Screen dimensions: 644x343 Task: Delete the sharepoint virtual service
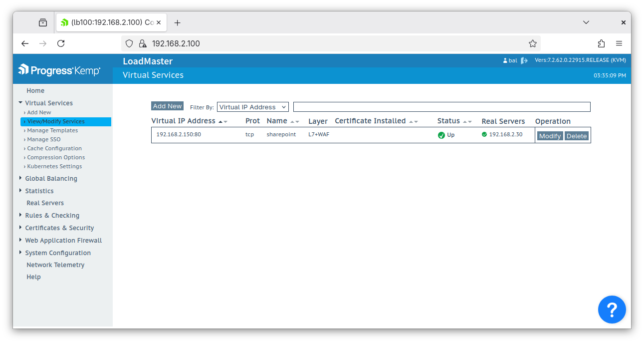click(577, 135)
